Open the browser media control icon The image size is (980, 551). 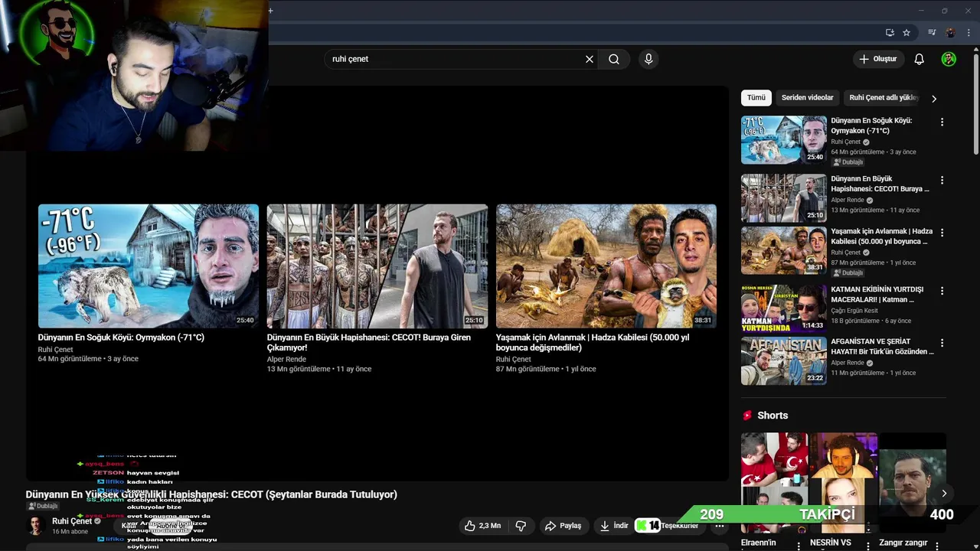click(x=932, y=33)
